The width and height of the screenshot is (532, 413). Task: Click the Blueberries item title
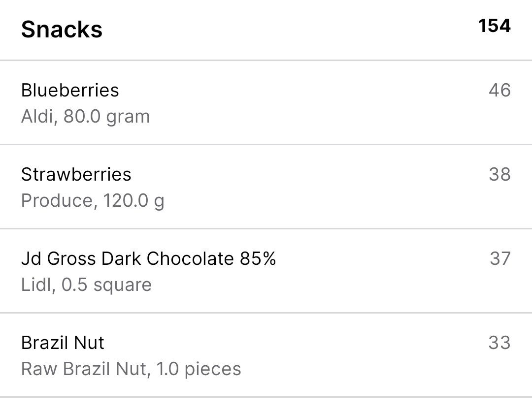pyautogui.click(x=70, y=90)
